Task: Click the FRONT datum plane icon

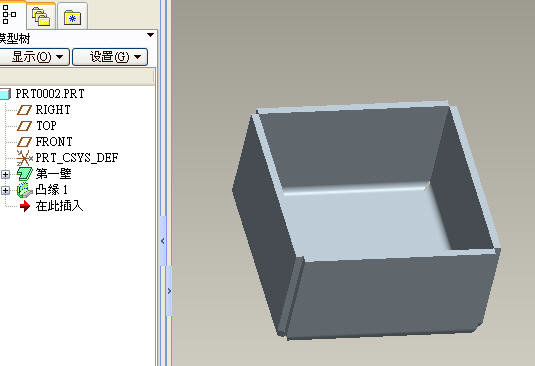Action: (x=24, y=142)
